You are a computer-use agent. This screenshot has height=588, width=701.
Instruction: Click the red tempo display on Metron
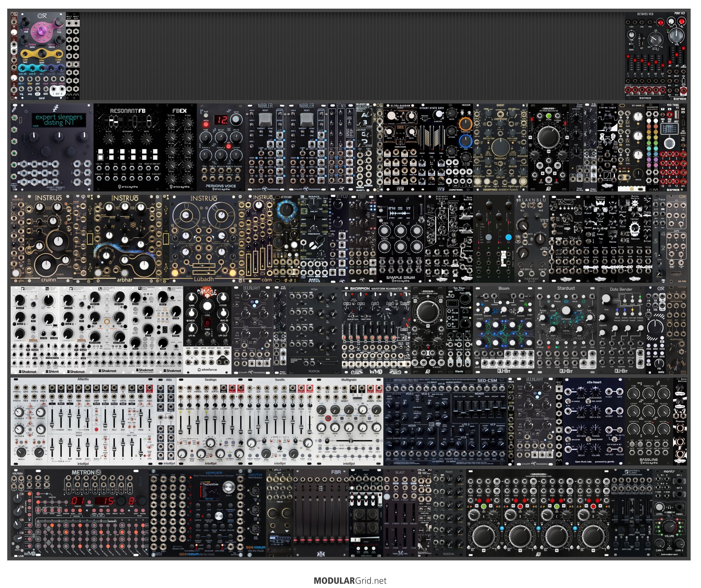coord(104,501)
